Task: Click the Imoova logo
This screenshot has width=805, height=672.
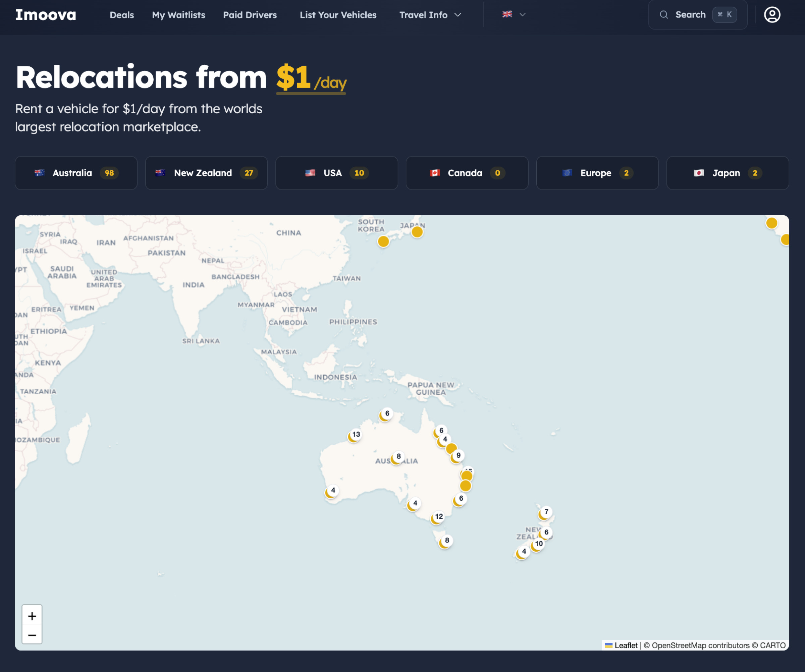Action: (x=46, y=15)
